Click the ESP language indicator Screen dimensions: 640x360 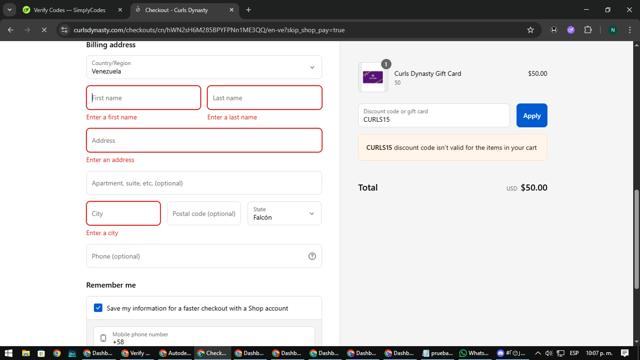pyautogui.click(x=574, y=353)
